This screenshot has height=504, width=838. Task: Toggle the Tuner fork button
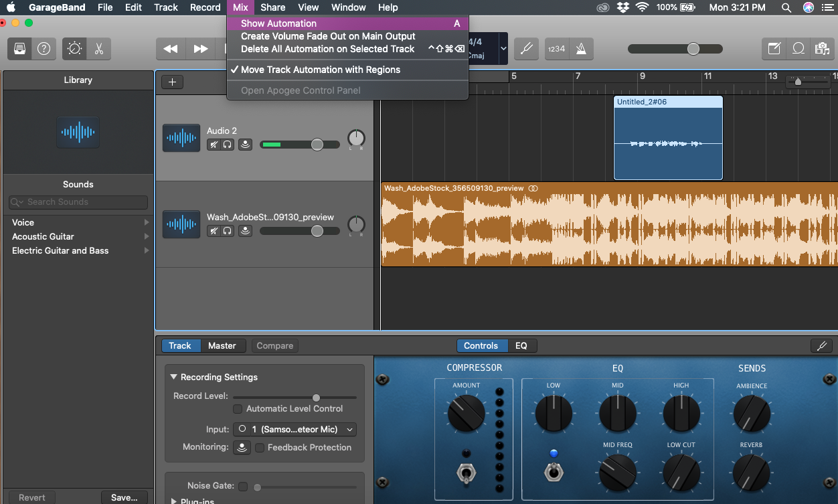click(x=526, y=49)
